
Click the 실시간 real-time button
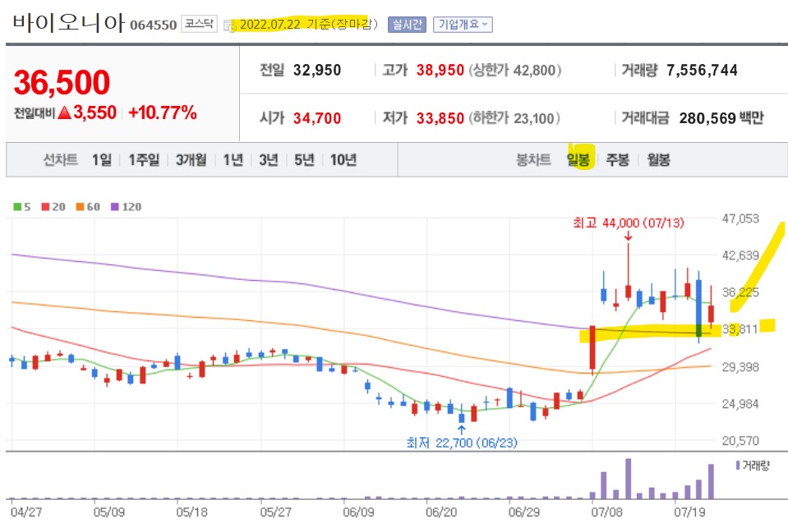(407, 24)
